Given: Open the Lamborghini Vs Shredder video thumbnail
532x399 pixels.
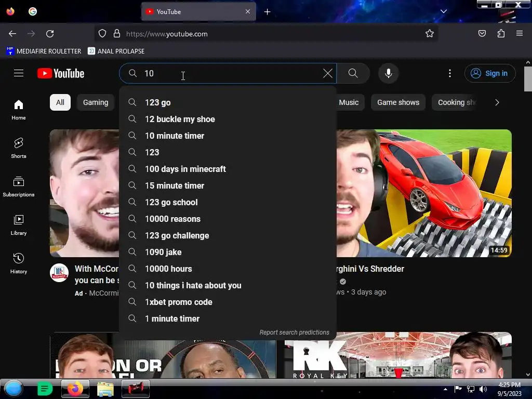Looking at the screenshot, I should point(424,193).
